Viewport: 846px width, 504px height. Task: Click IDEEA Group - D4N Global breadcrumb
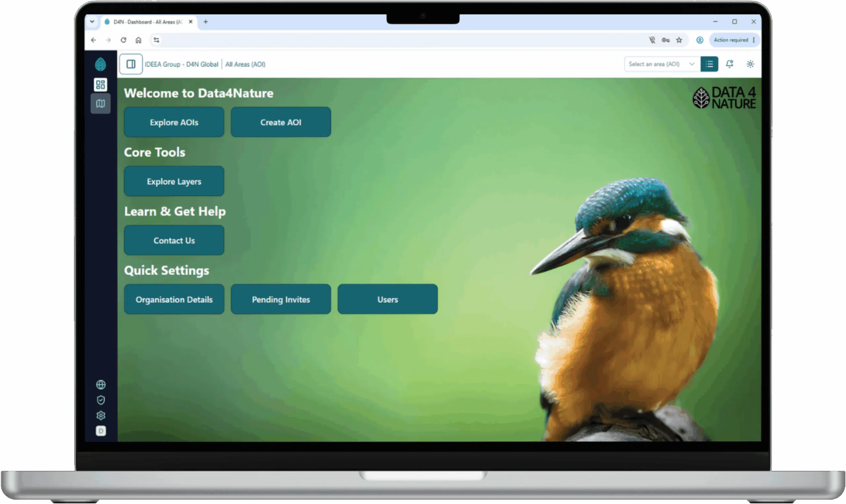[182, 64]
